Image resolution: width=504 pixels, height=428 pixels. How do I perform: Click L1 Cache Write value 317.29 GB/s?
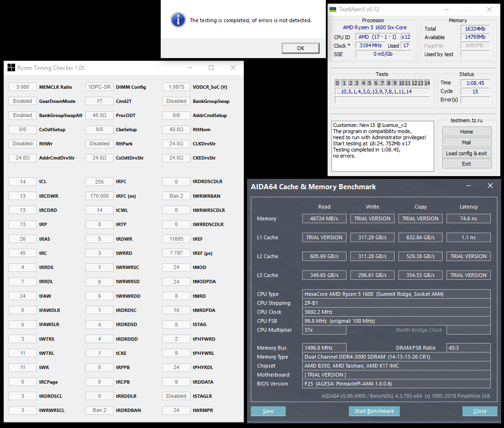[372, 237]
